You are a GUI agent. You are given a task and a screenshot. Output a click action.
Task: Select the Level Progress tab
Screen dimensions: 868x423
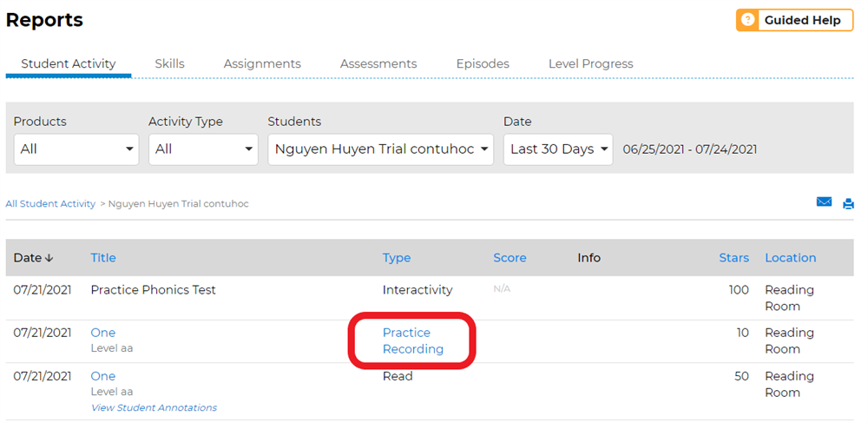pos(590,63)
